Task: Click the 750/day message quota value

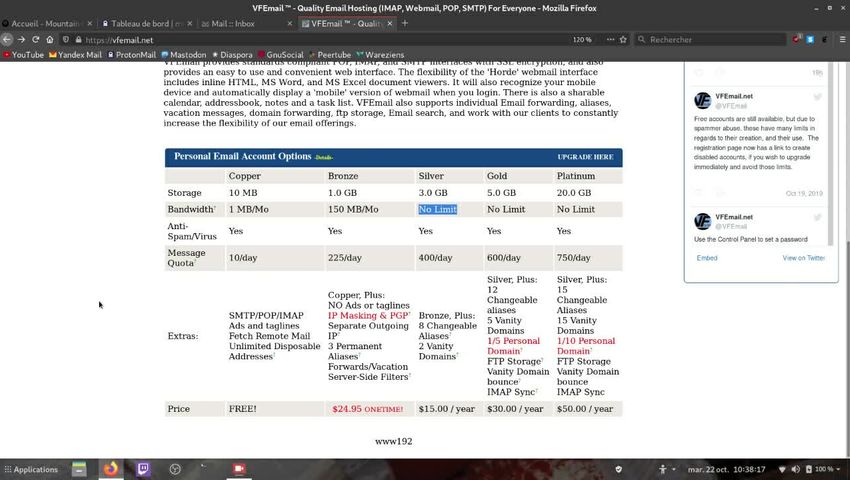Action: [x=574, y=258]
